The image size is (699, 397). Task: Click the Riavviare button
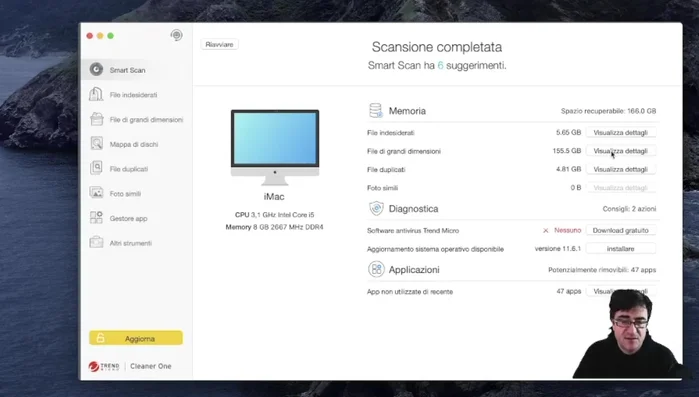point(219,45)
